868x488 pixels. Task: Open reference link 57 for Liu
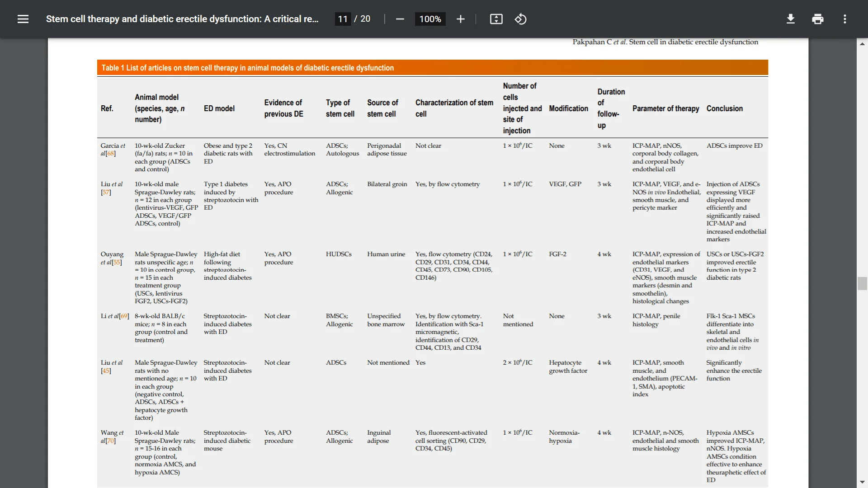click(x=106, y=192)
